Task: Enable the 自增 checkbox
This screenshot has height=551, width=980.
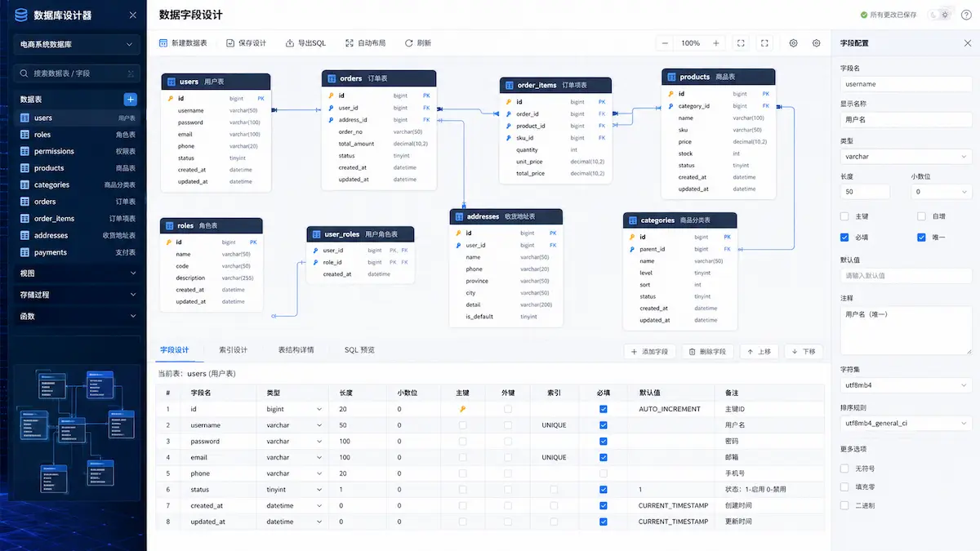Action: coord(921,216)
